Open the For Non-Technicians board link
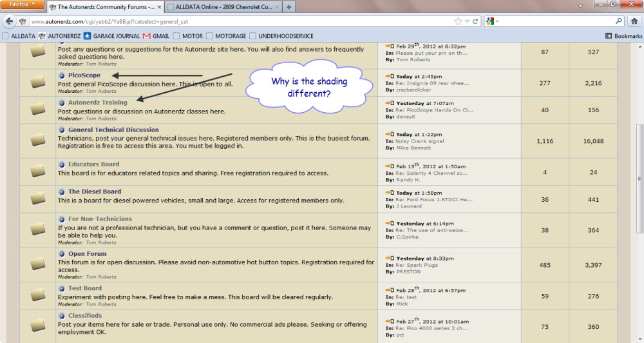 pyautogui.click(x=100, y=219)
